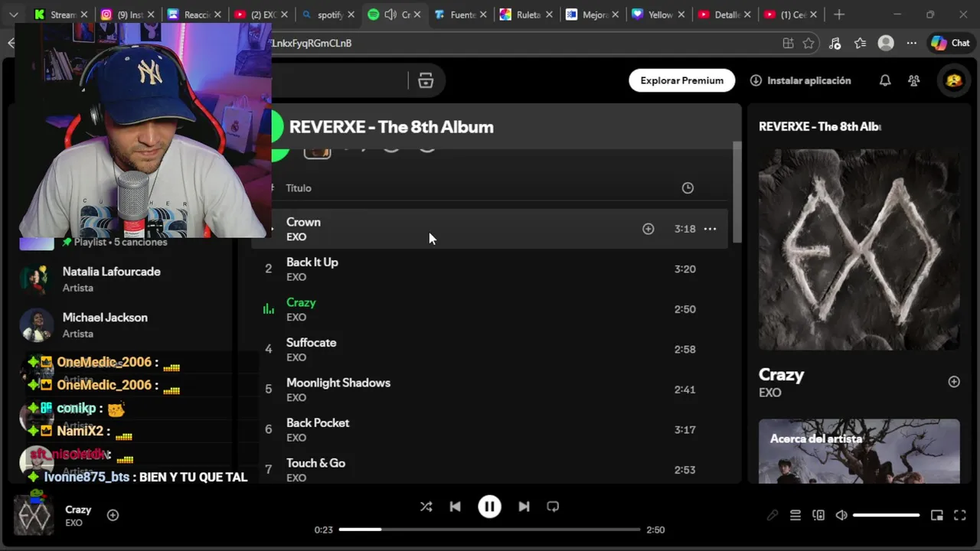Switch to the Reacci browser tab

pos(193,15)
